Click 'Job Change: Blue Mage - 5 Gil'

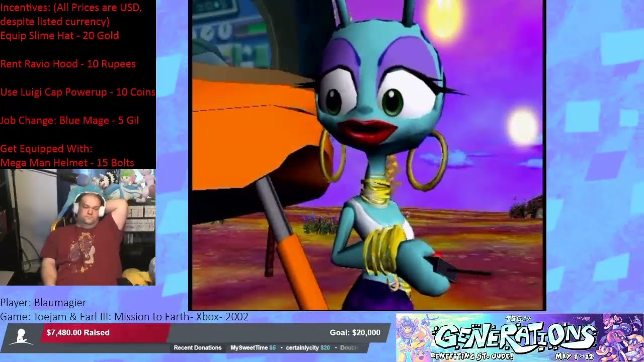(69, 120)
